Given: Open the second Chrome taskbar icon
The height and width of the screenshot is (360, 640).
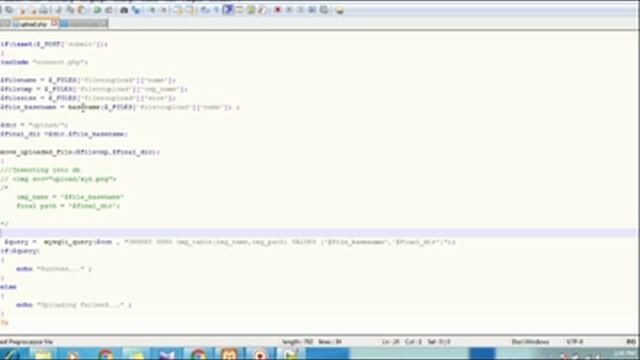Looking at the screenshot, I should click(198, 354).
